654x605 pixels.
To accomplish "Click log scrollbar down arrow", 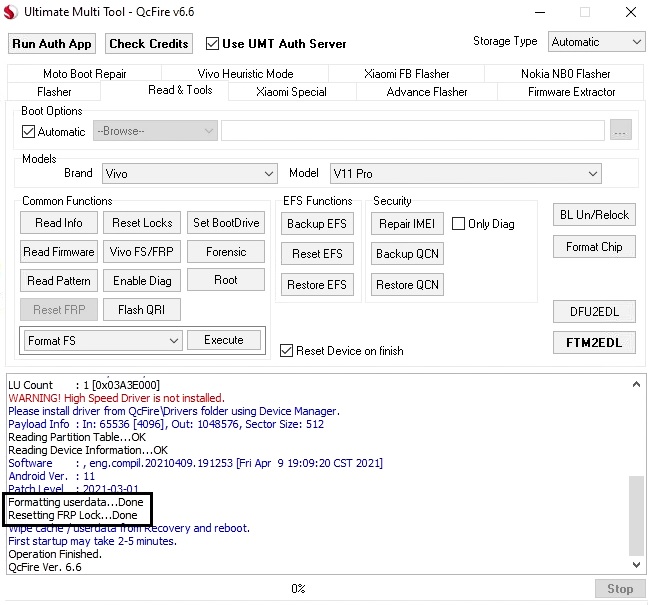I will point(636,565).
